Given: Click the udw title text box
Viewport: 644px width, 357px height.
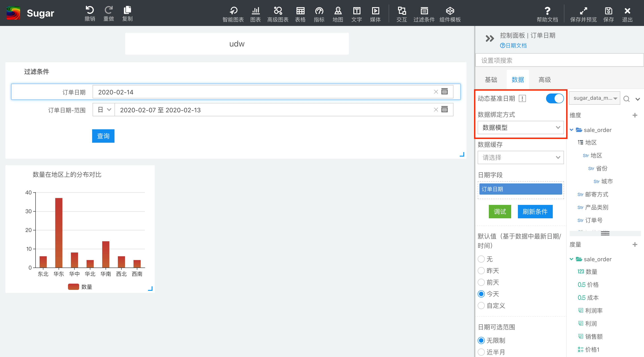Looking at the screenshot, I should pyautogui.click(x=237, y=44).
